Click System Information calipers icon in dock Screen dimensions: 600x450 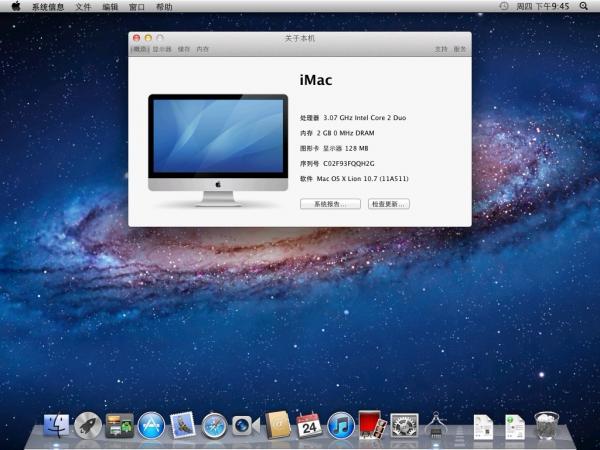pos(436,425)
